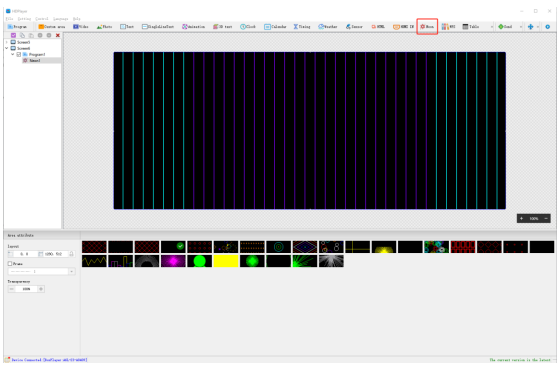Enable the Frame checkbox

click(10, 264)
